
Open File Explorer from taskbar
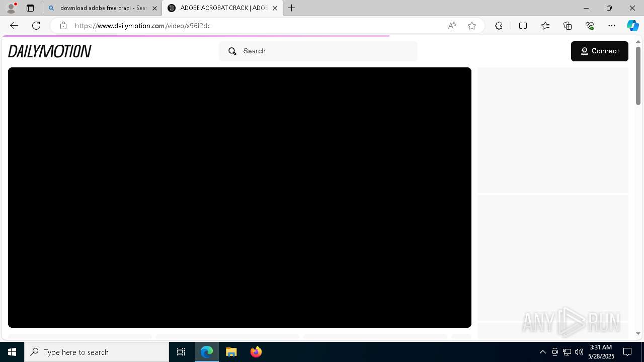click(x=231, y=352)
